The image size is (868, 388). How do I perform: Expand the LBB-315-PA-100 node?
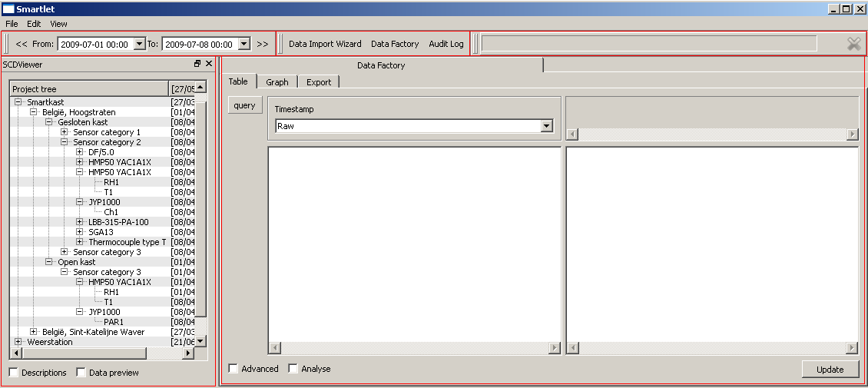click(80, 222)
